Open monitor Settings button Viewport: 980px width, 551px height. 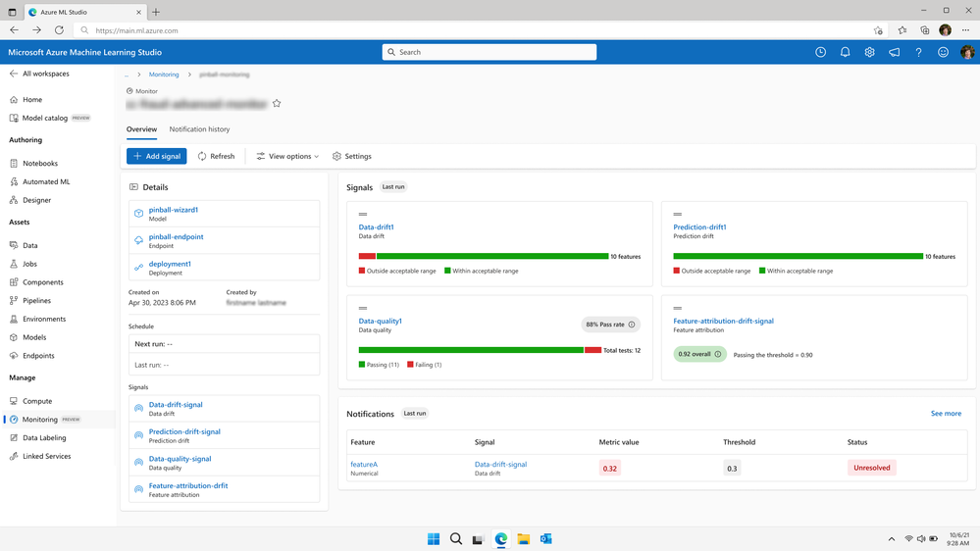(352, 156)
